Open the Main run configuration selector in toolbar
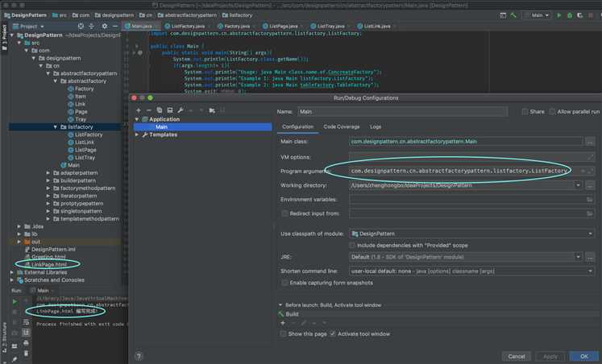 click(538, 15)
